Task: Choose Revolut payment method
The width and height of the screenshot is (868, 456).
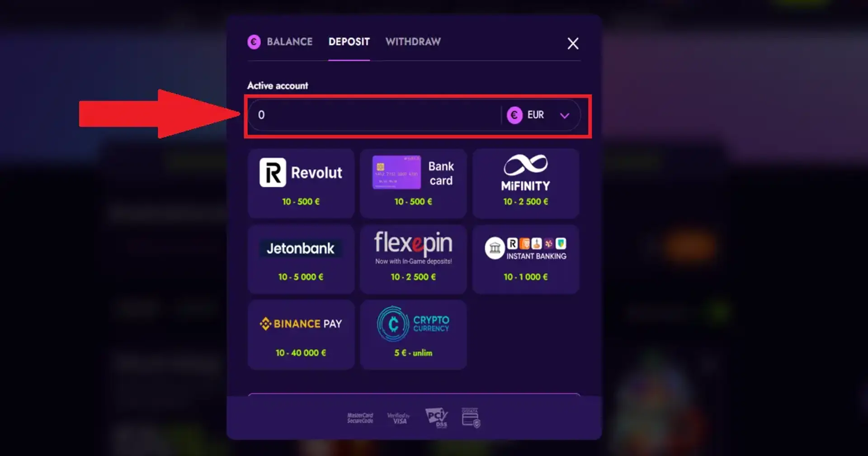Action: click(301, 183)
